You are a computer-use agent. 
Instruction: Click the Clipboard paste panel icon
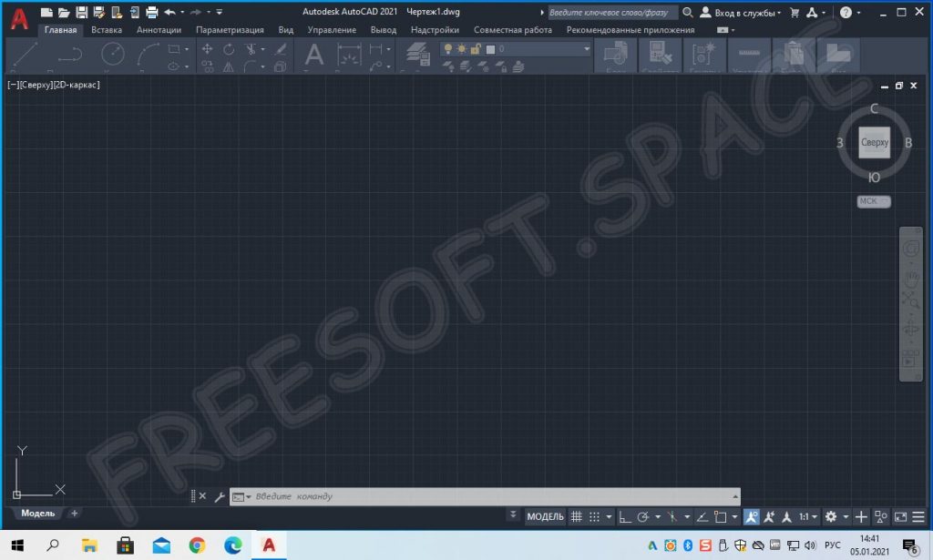pyautogui.click(x=794, y=54)
